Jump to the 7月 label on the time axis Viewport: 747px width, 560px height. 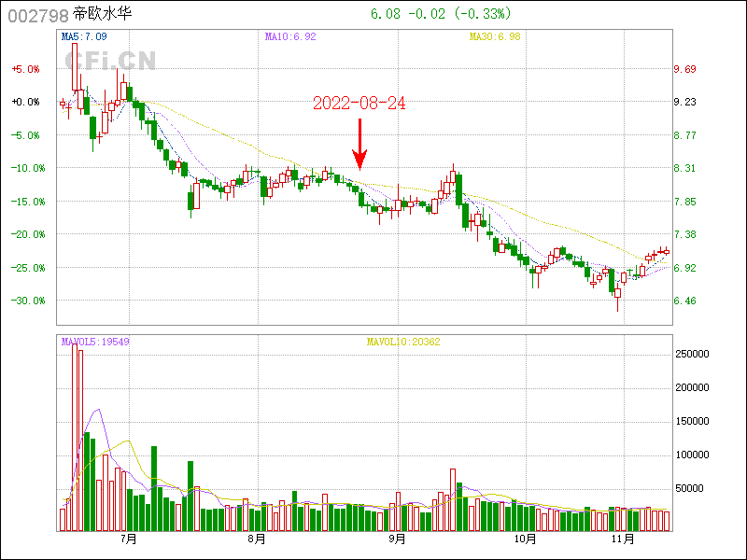[129, 539]
